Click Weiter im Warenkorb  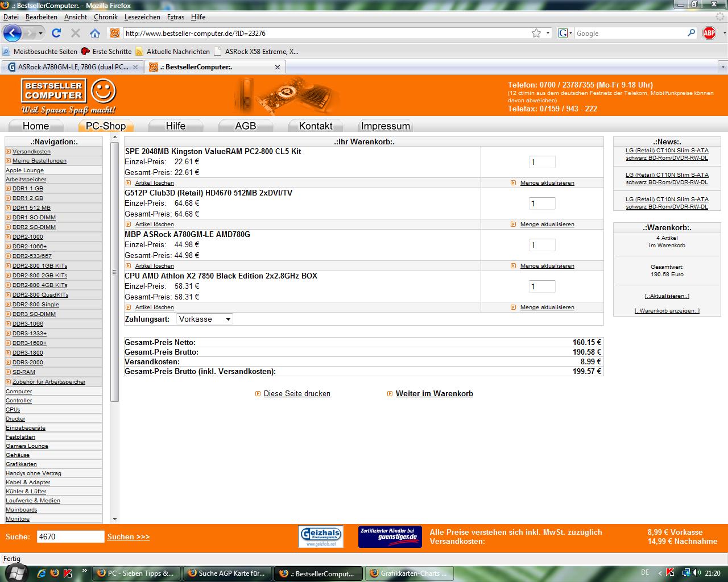click(x=435, y=393)
